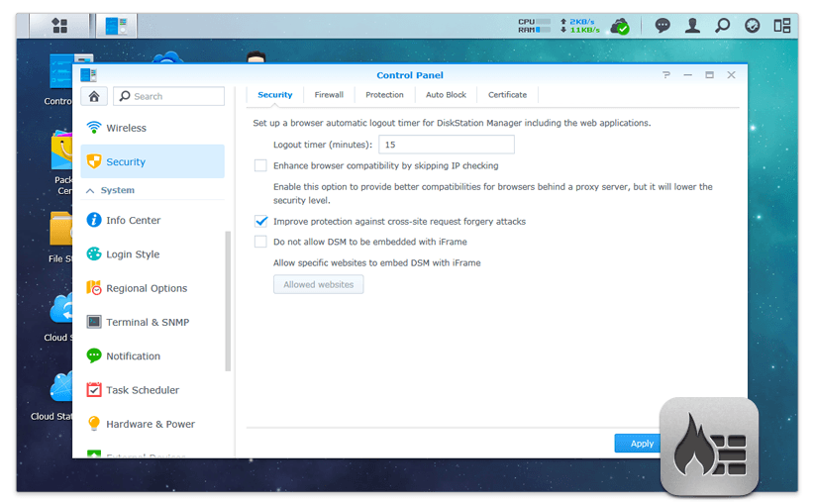
Task: Click the Security shield icon in sidebar
Action: pos(94,161)
